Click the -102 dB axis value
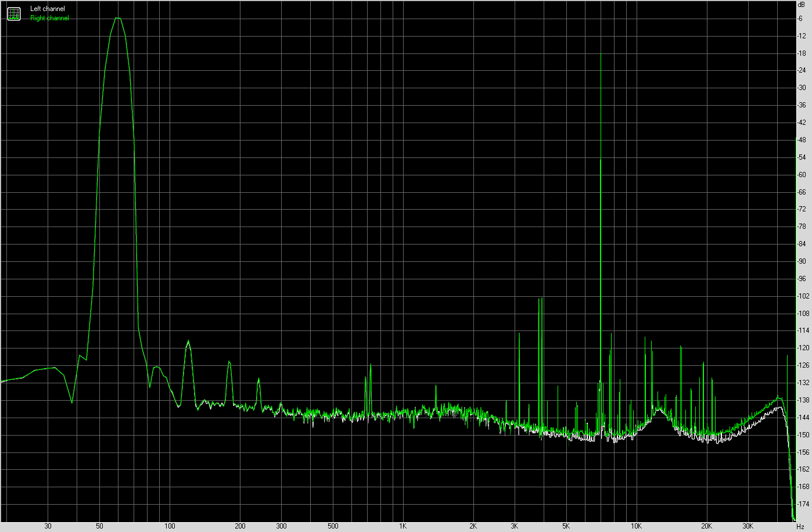Screen dimensions: 812x532 803,296
